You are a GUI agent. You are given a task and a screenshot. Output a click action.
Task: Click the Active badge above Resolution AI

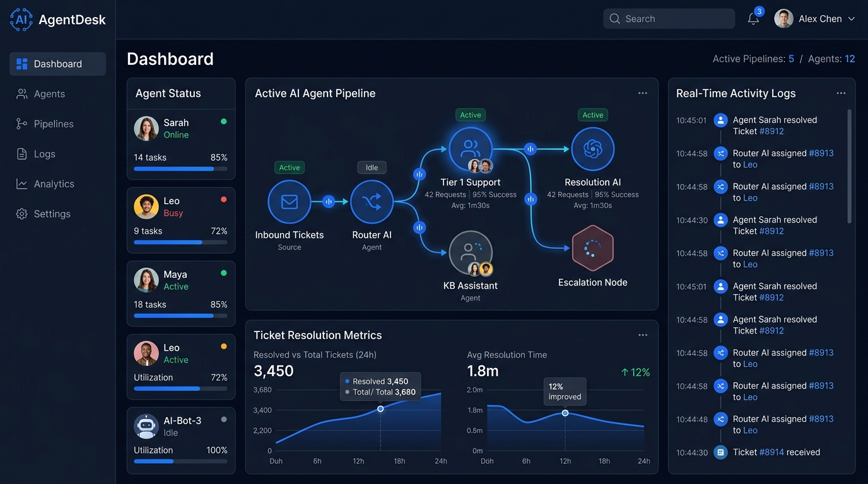(x=593, y=115)
